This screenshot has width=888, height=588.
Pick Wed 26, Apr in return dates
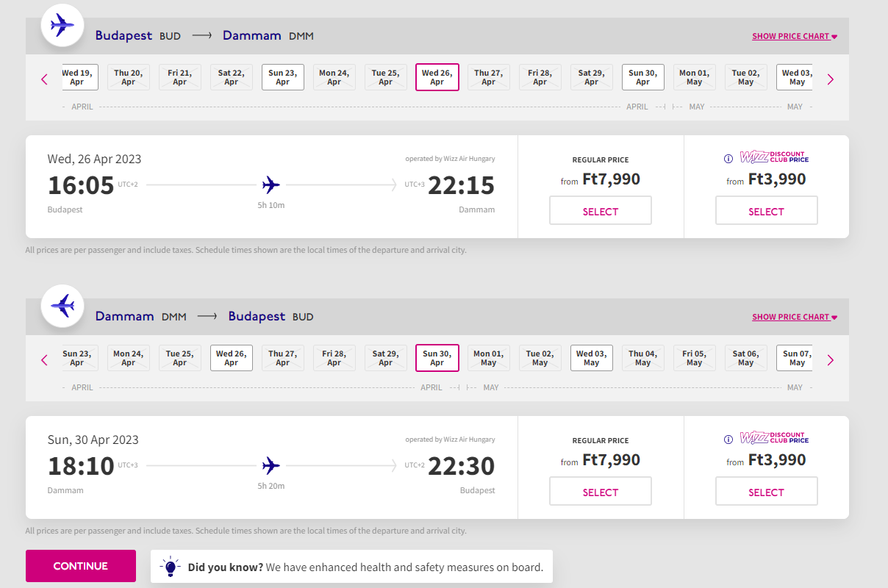coord(232,358)
